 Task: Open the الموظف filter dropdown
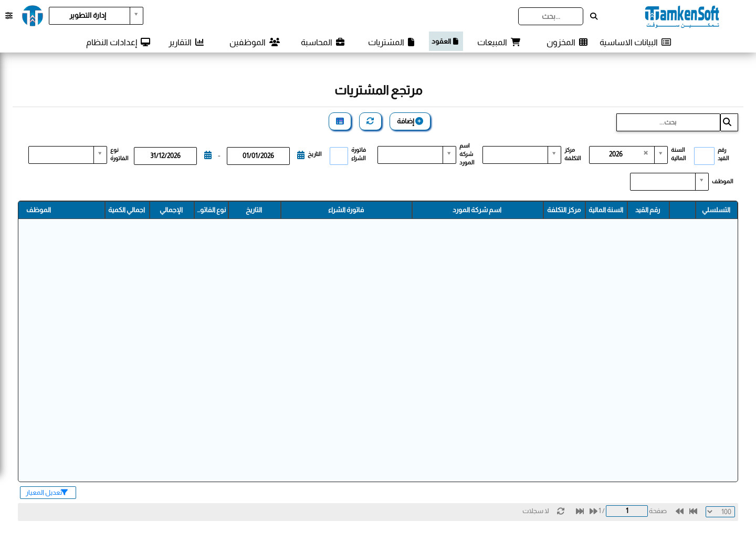[669, 182]
